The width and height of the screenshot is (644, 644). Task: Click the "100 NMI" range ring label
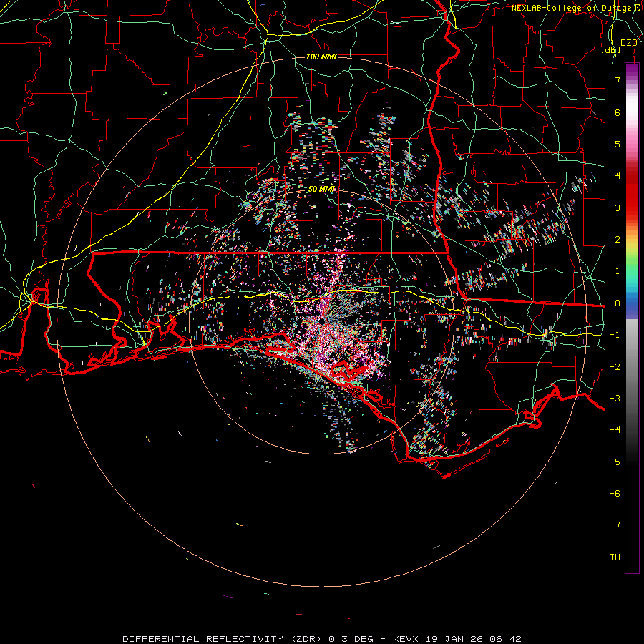pos(321,57)
